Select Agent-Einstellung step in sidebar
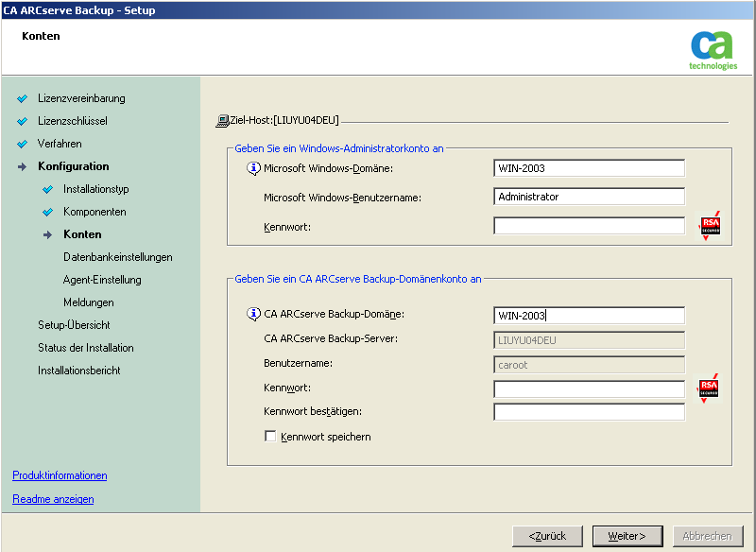The height and width of the screenshot is (552, 756). click(x=102, y=280)
